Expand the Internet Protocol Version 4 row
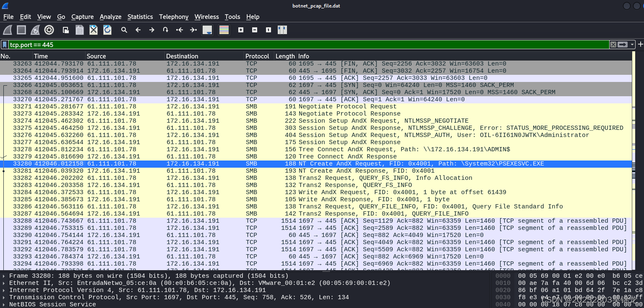The image size is (644, 308). click(4, 290)
